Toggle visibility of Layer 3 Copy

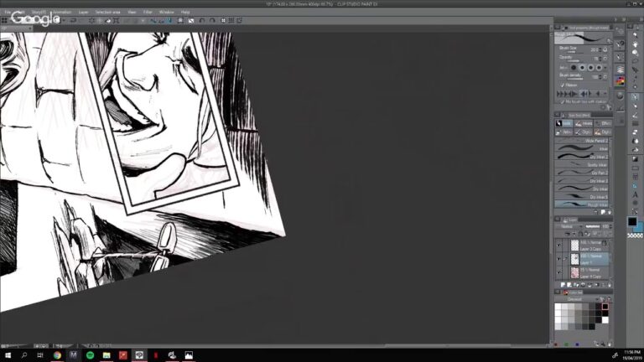(x=558, y=245)
